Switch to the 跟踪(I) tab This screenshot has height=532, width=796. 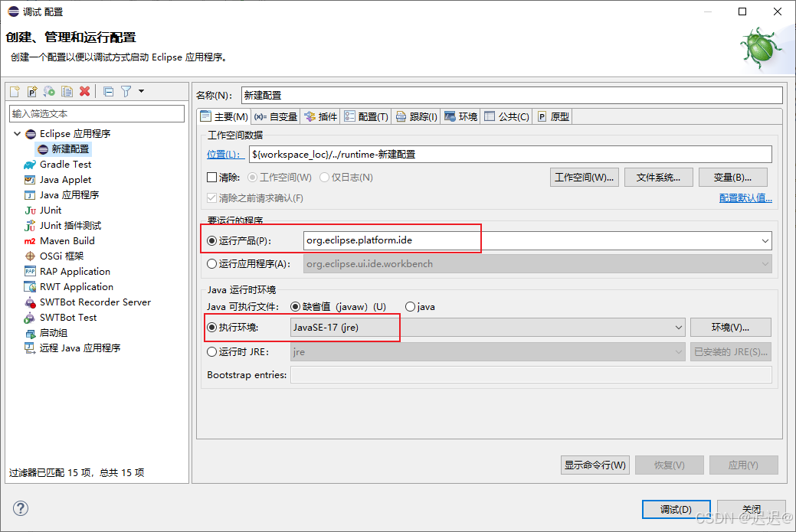pos(416,116)
